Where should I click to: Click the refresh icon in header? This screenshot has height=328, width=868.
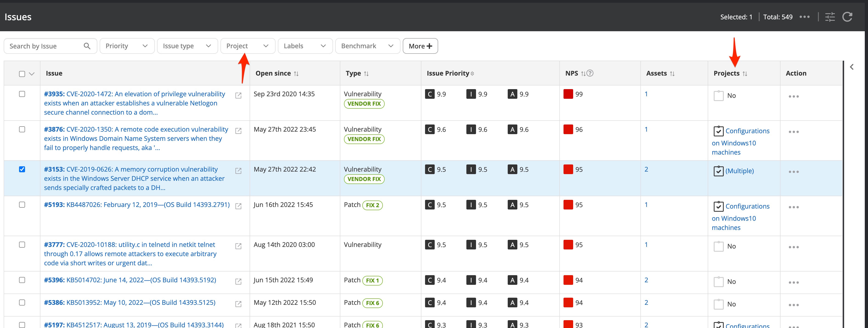[847, 17]
